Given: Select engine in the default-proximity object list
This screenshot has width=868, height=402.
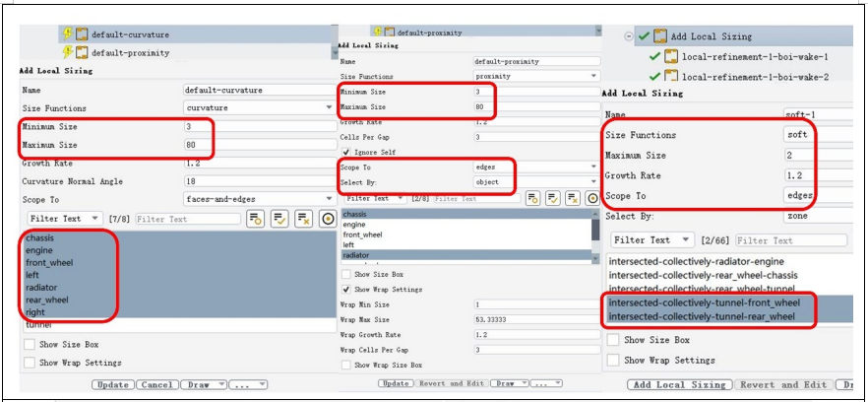Looking at the screenshot, I should 466,225.
